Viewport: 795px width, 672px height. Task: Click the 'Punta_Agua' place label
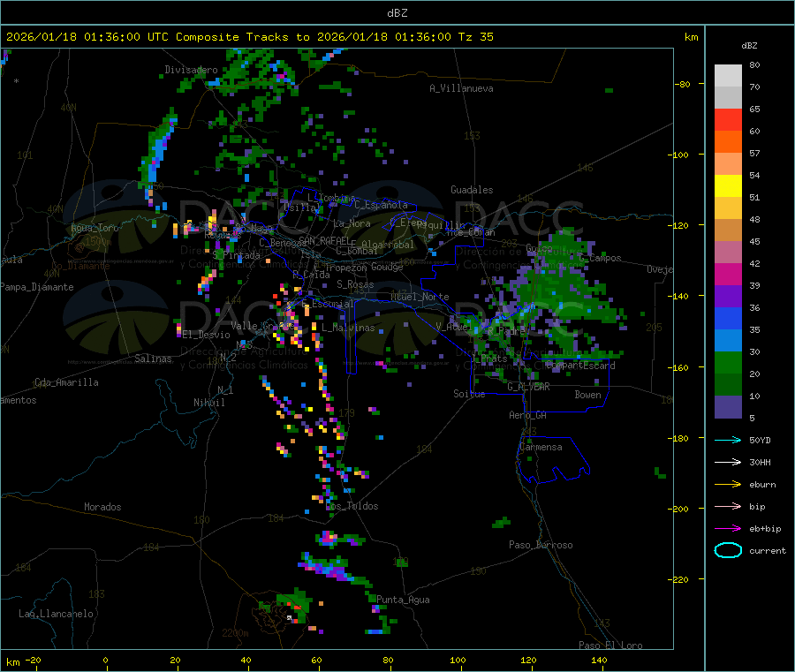click(403, 600)
